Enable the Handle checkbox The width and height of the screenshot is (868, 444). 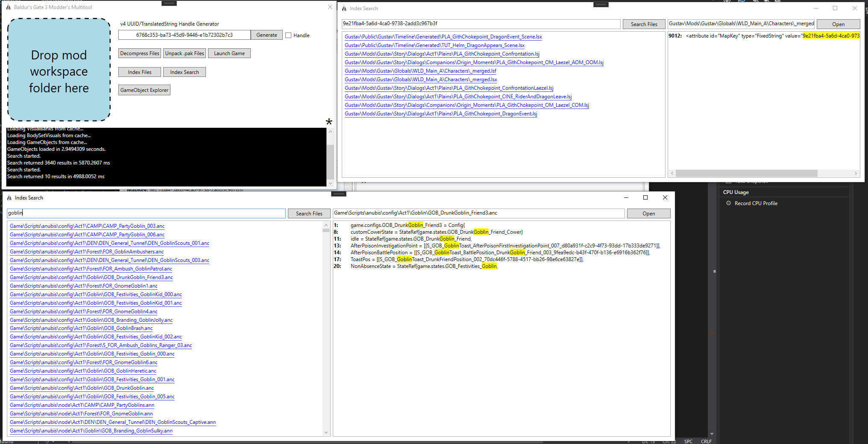288,35
